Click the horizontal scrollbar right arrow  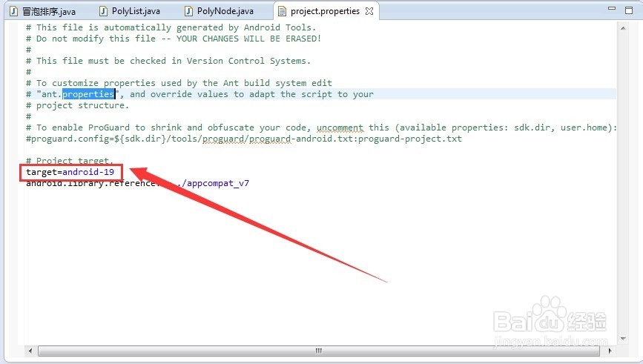point(610,351)
